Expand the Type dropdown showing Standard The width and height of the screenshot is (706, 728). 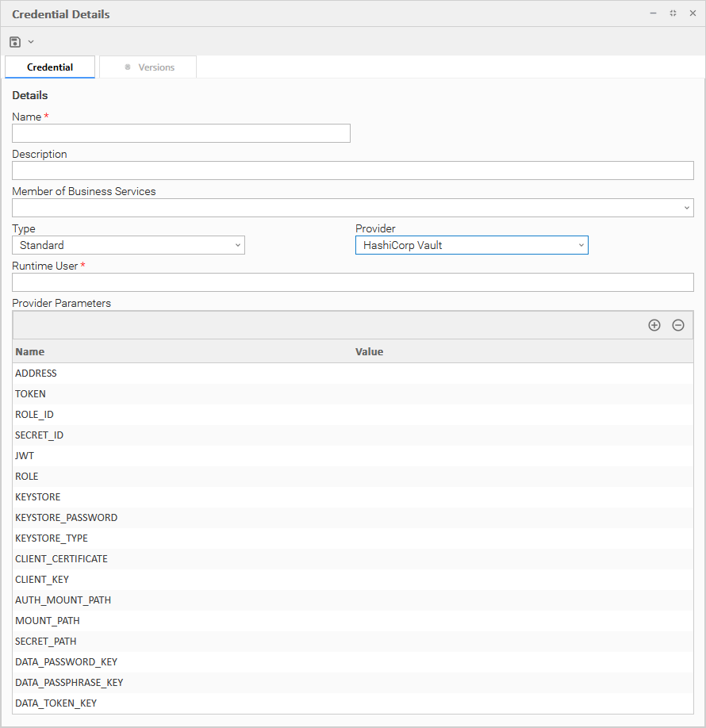click(x=129, y=245)
